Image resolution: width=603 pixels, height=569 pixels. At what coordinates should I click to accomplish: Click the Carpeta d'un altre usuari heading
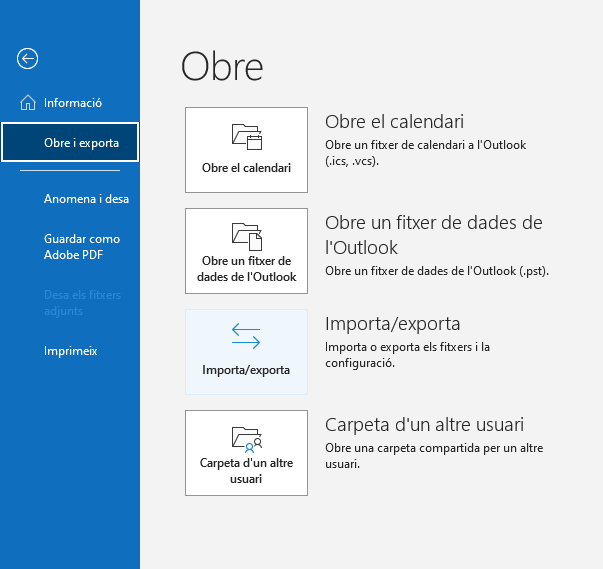pos(424,425)
